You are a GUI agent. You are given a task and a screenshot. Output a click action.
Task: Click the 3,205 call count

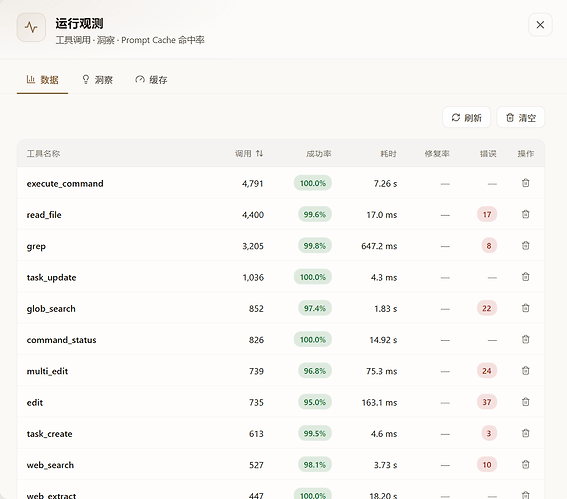[253, 246]
